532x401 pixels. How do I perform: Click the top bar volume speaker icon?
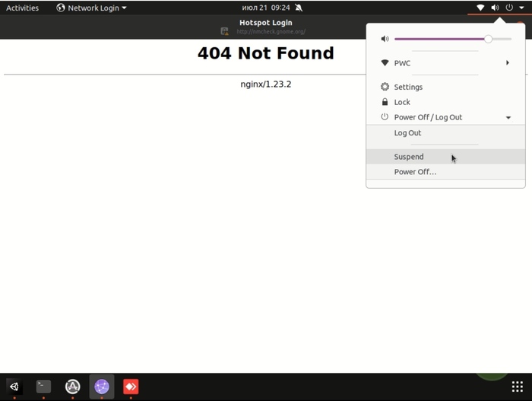pyautogui.click(x=495, y=8)
